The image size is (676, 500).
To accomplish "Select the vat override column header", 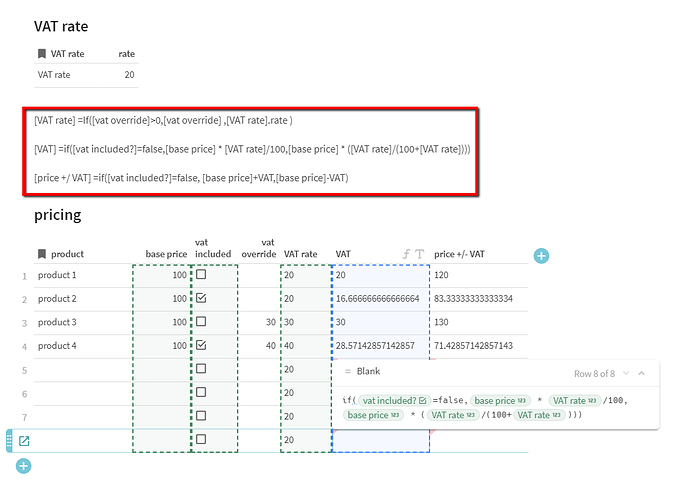I will click(x=259, y=248).
